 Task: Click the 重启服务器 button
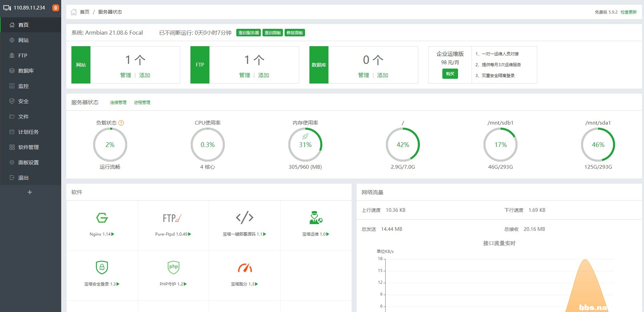[249, 33]
